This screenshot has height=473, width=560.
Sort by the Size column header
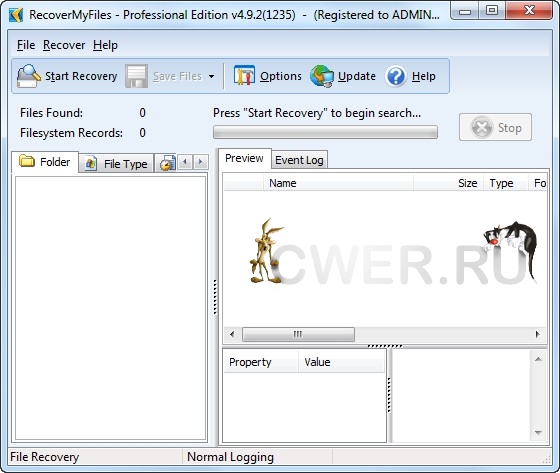point(449,183)
